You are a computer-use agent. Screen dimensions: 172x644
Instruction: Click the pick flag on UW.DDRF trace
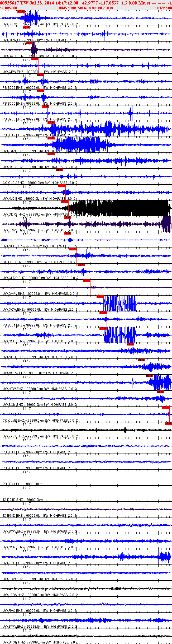tap(65, 202)
